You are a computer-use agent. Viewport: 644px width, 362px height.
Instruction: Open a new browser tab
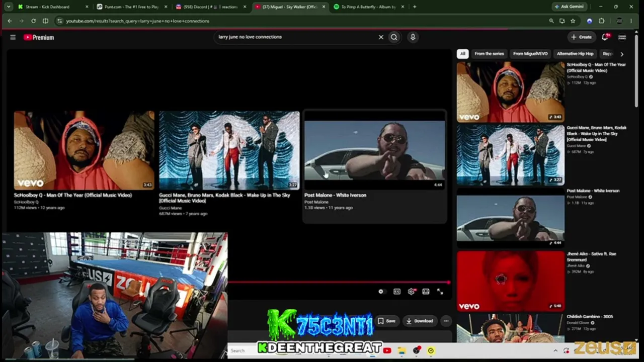[415, 7]
